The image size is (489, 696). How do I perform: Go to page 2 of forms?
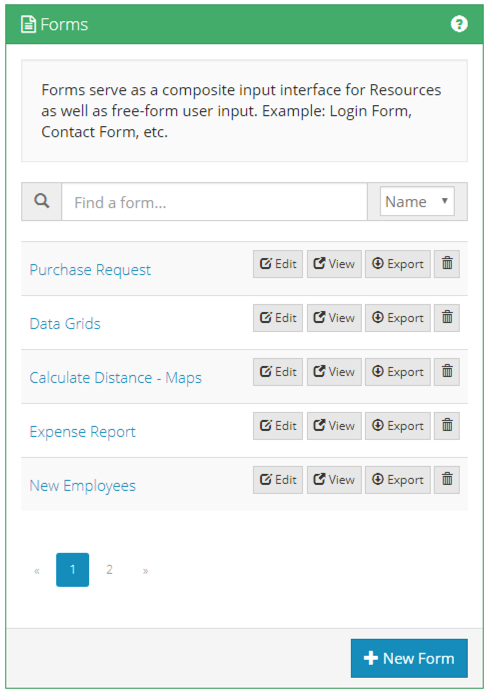(109, 570)
